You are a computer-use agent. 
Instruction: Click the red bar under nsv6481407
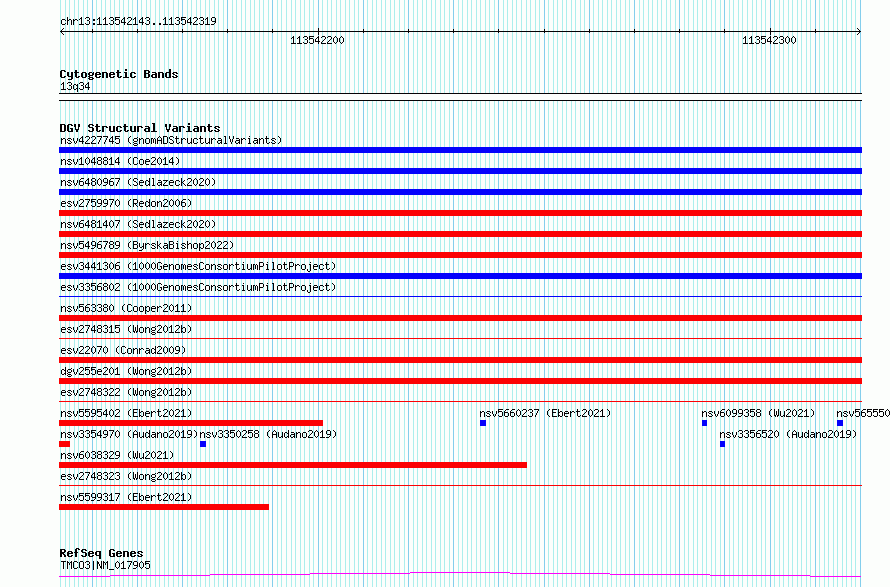pyautogui.click(x=460, y=234)
